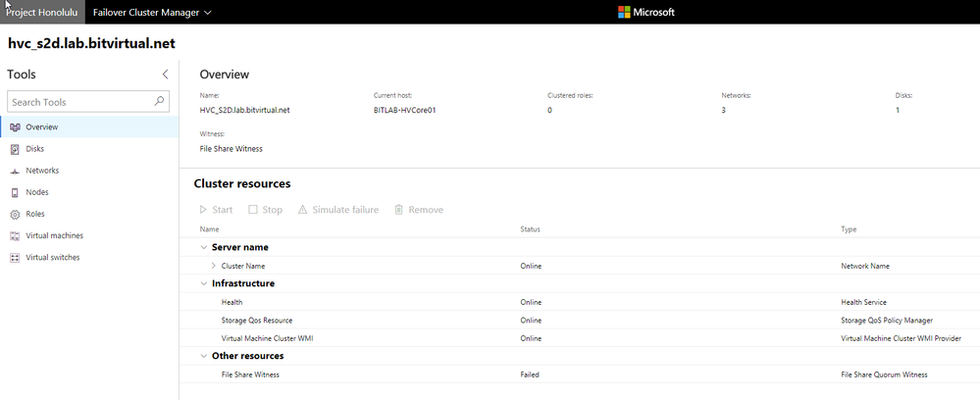Click the Roles gear icon
Viewport: 980px width, 400px height.
[x=16, y=215]
